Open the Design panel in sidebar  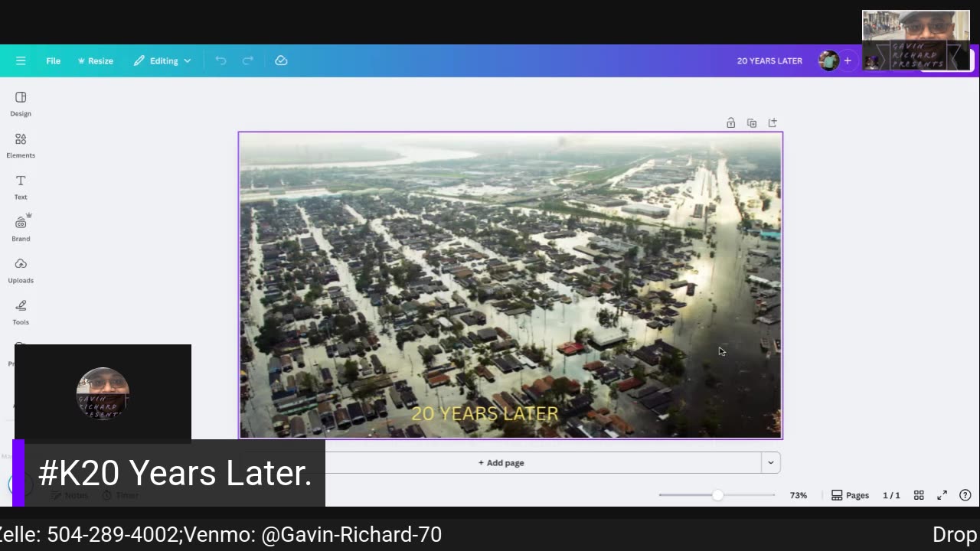click(x=21, y=104)
